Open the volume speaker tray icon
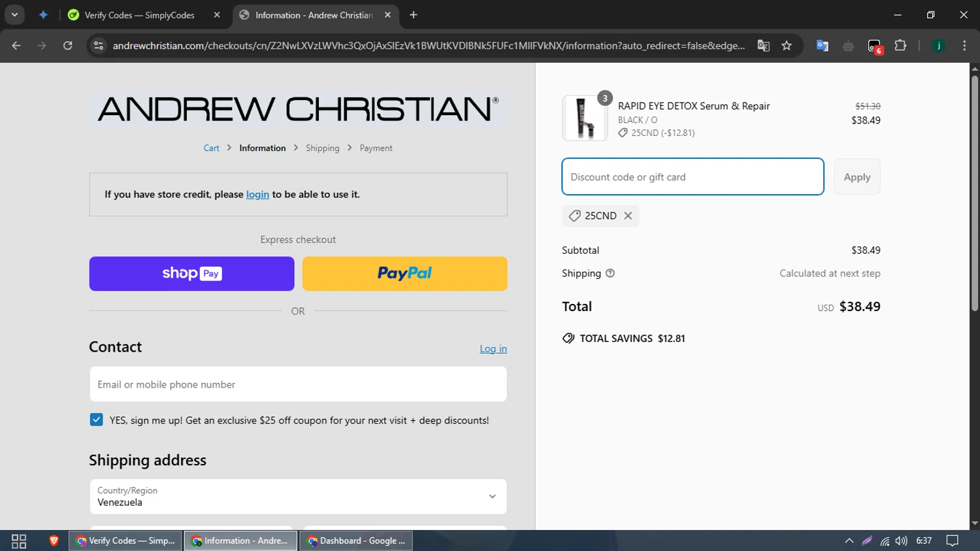This screenshot has height=551, width=980. coord(902,541)
